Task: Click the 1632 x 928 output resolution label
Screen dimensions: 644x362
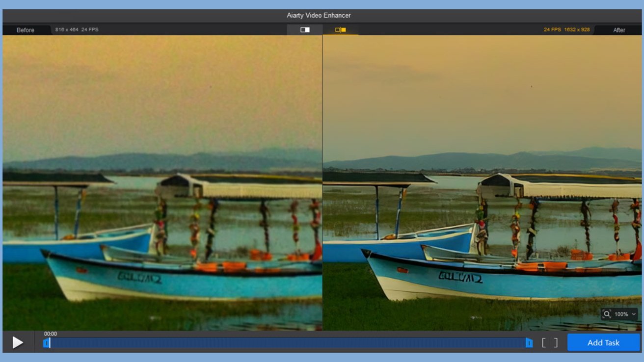Action: coord(577,30)
